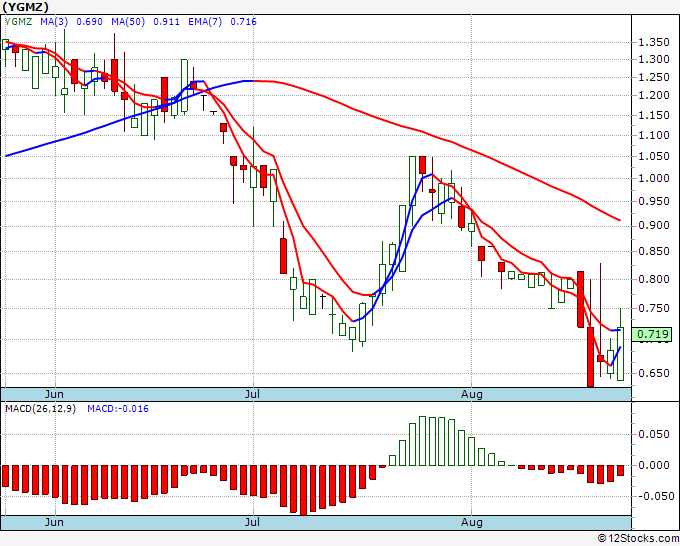Image resolution: width=680 pixels, height=546 pixels.
Task: Click the 1.350 price axis label
Action: [654, 43]
